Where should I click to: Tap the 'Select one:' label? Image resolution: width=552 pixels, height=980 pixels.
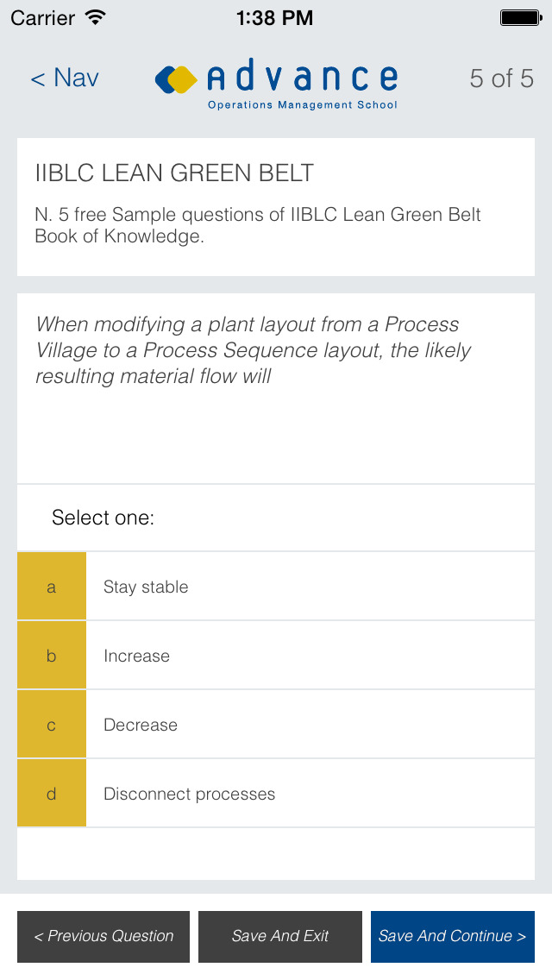tap(103, 518)
